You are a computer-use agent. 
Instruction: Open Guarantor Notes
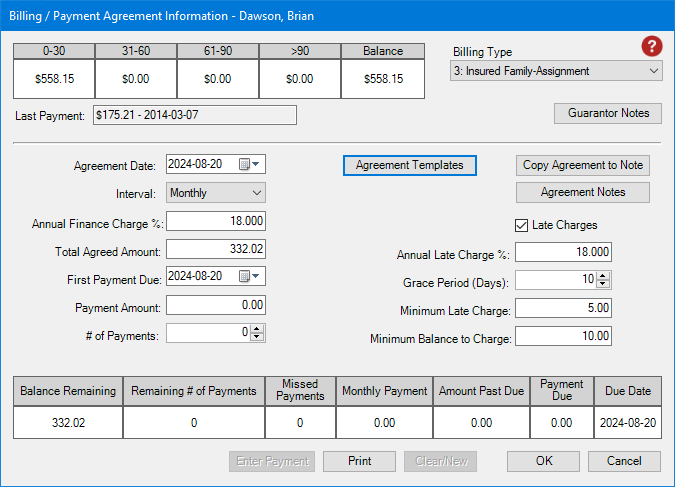pyautogui.click(x=607, y=113)
